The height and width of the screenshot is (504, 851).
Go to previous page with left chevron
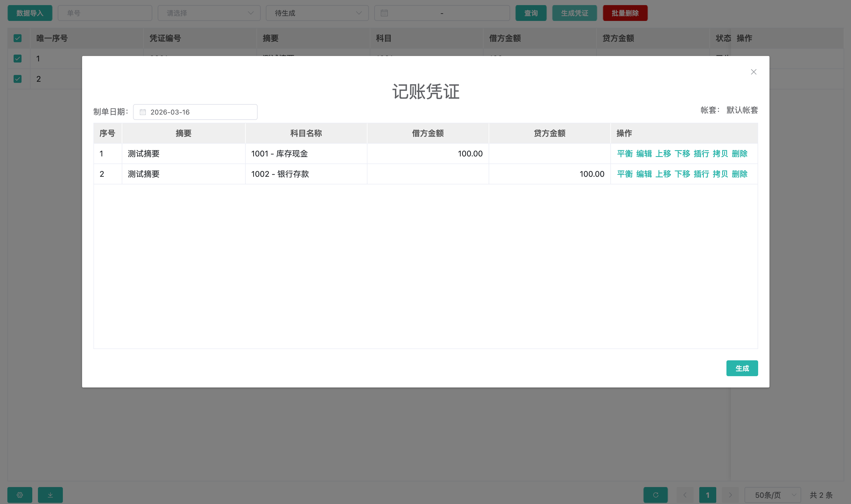(685, 495)
